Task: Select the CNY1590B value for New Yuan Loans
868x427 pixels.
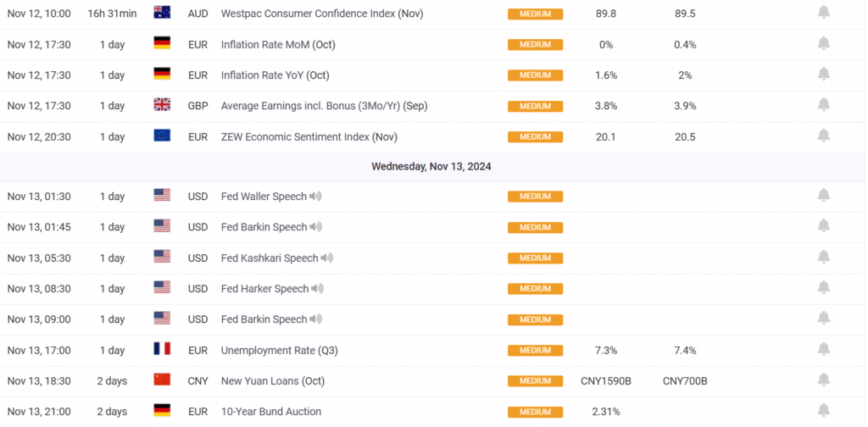Action: coord(606,380)
